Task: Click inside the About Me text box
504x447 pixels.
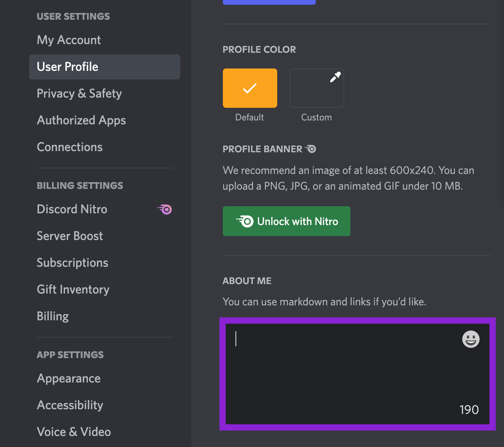Action: click(346, 374)
